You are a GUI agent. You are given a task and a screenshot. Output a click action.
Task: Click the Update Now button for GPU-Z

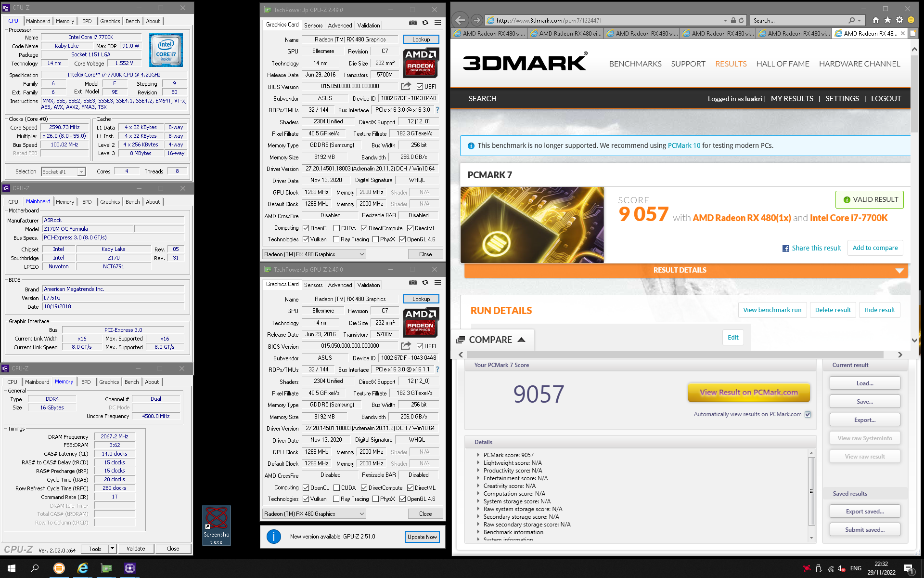[x=422, y=537]
